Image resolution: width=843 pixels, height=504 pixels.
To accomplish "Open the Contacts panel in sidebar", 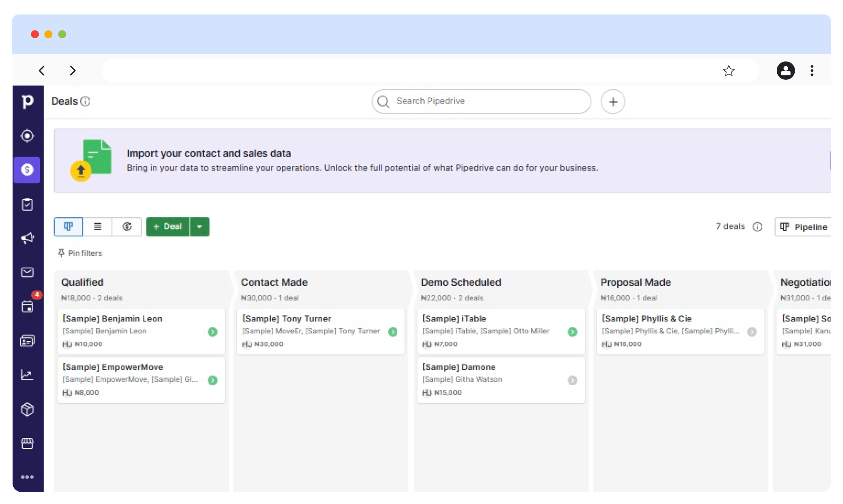I will (27, 341).
